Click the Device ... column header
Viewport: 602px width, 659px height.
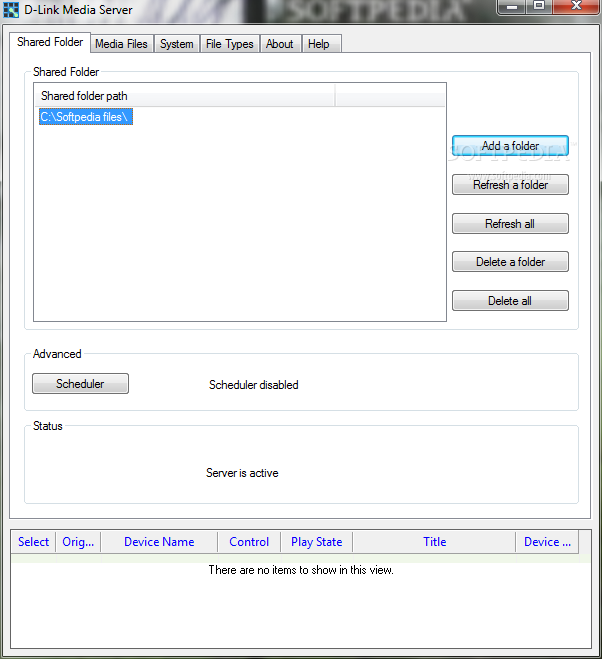(x=547, y=542)
